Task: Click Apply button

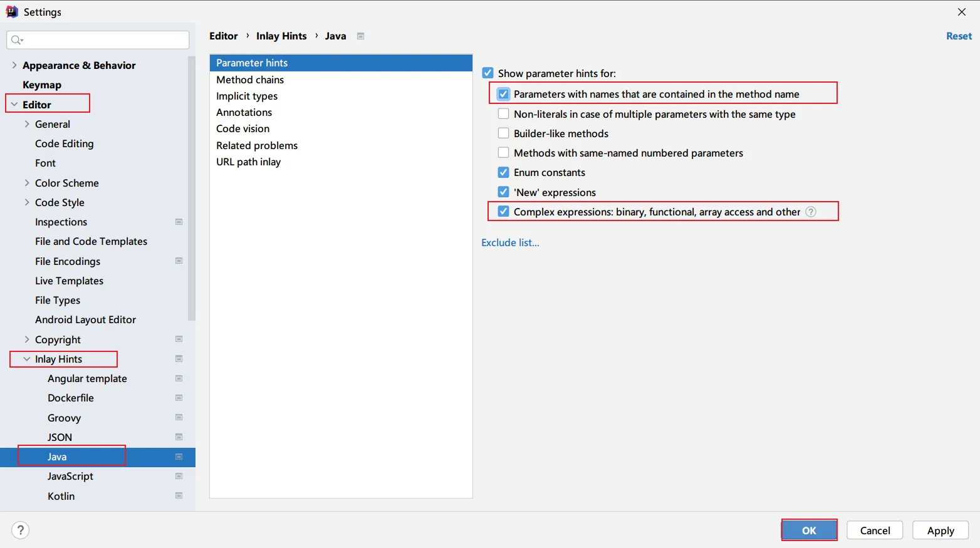Action: click(x=941, y=530)
